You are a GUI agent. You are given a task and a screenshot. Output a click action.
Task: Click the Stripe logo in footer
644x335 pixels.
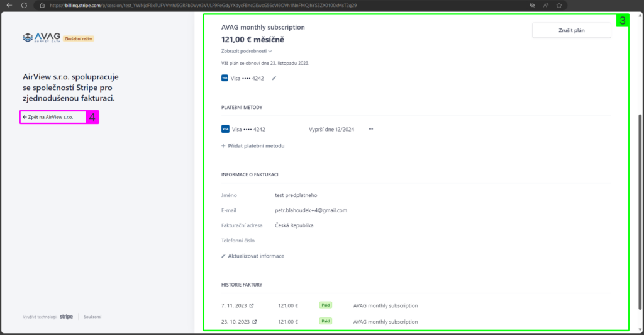coord(67,317)
